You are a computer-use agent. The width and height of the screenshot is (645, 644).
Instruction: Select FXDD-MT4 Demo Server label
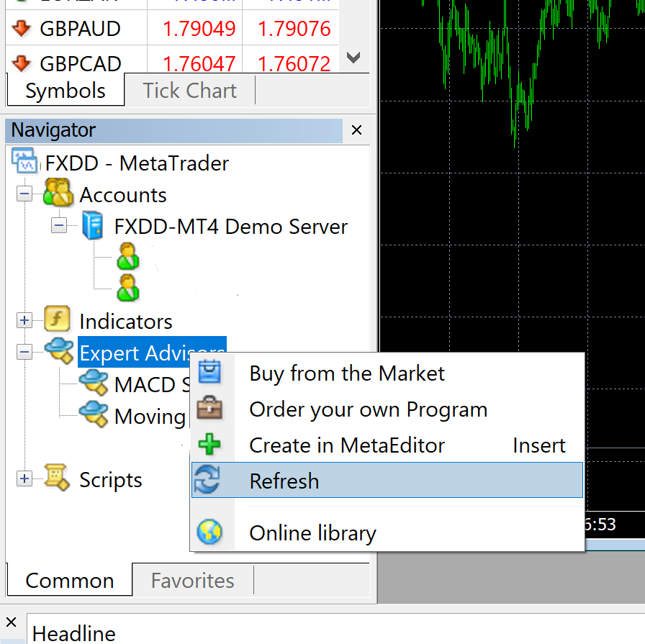point(231,226)
